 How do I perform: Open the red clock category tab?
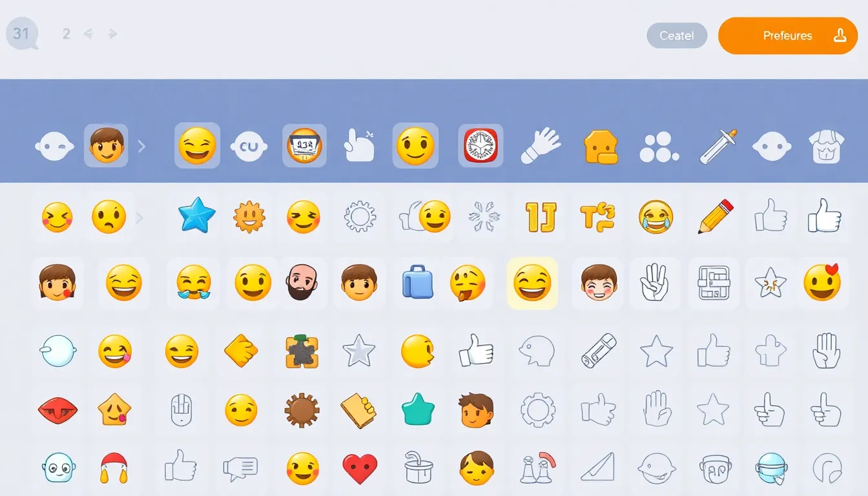click(480, 145)
